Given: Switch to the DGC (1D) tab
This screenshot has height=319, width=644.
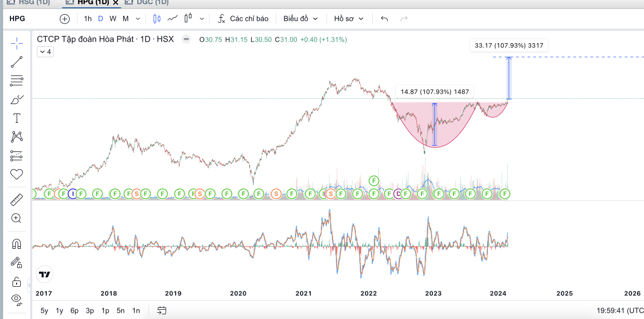Looking at the screenshot, I should pyautogui.click(x=147, y=2).
